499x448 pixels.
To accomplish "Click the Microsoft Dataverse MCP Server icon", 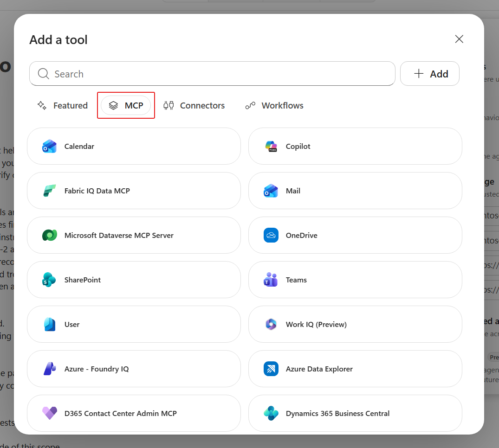I will [49, 235].
